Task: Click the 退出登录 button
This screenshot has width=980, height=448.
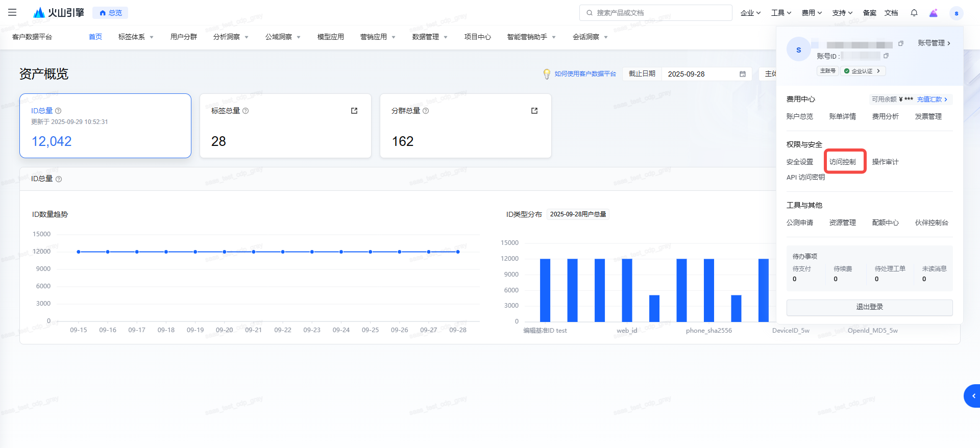Action: point(869,307)
